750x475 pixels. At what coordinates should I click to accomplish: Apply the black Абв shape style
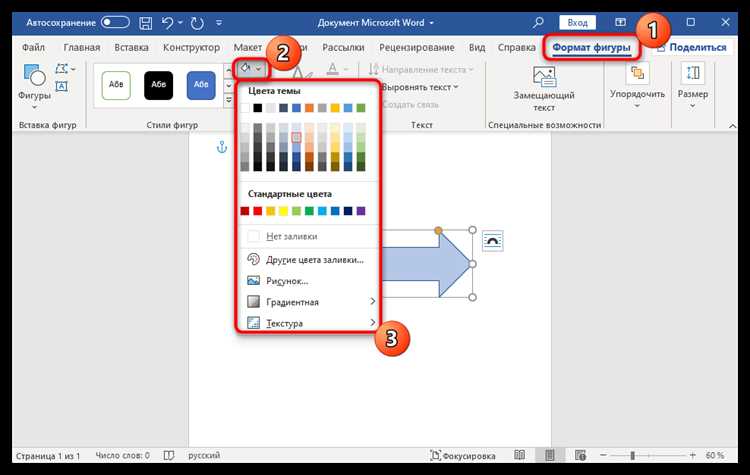click(x=158, y=85)
